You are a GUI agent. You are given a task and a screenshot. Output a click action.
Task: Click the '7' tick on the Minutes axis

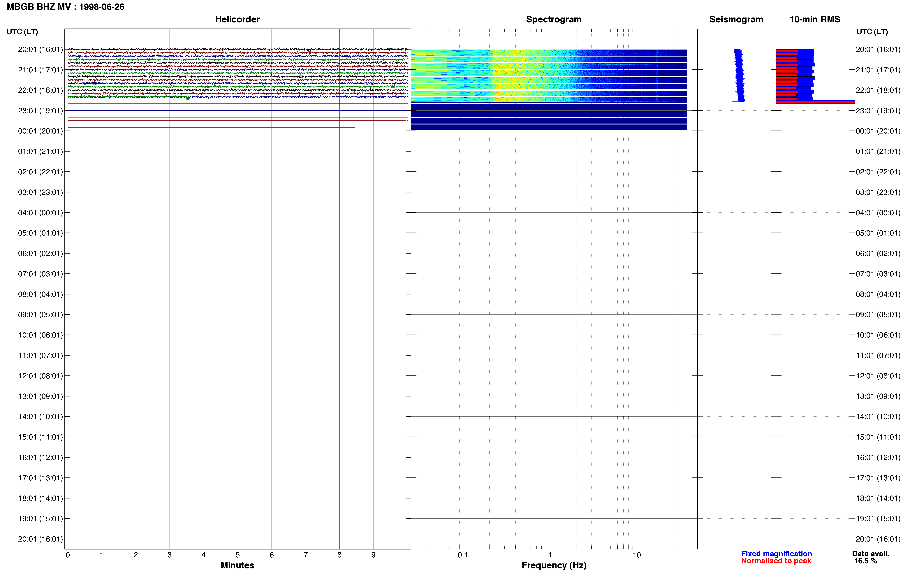click(x=306, y=555)
